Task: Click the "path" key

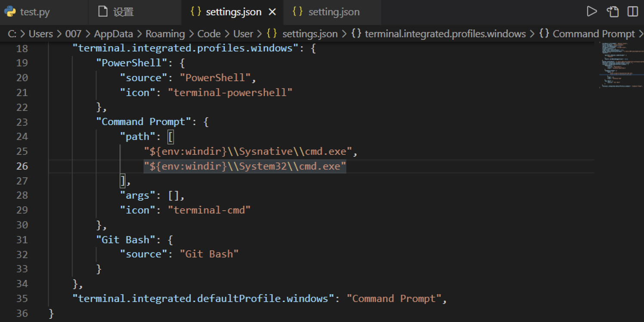Action: (137, 136)
